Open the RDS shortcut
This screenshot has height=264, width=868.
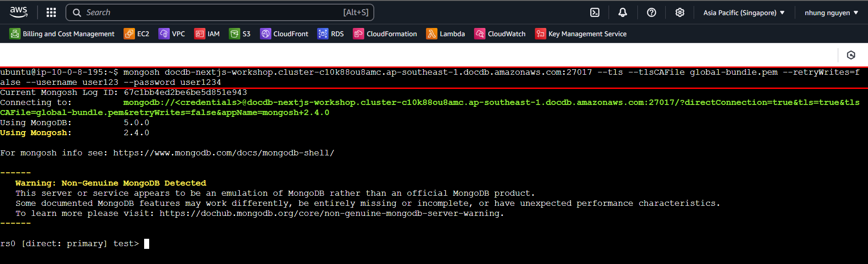coord(330,34)
